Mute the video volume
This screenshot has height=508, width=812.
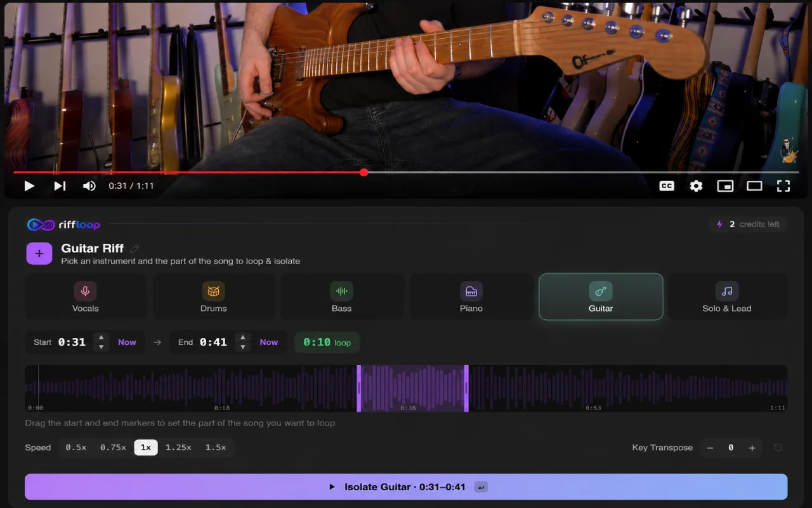click(x=89, y=186)
